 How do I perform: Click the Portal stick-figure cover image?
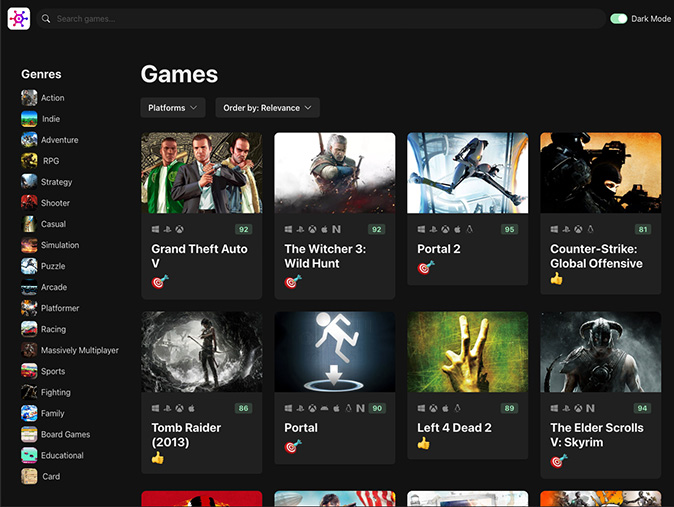pos(335,352)
